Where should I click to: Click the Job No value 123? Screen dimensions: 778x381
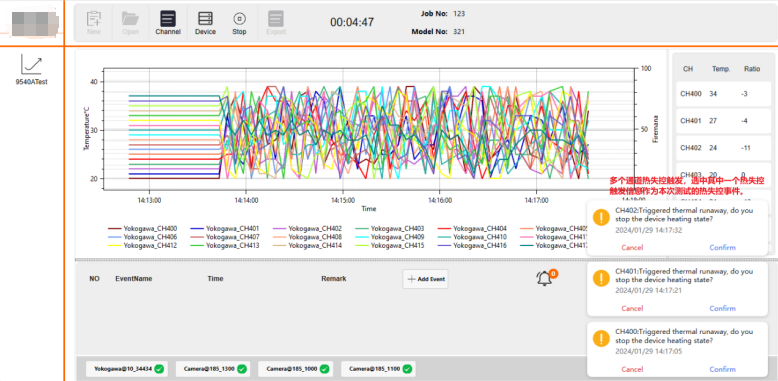tap(459, 13)
